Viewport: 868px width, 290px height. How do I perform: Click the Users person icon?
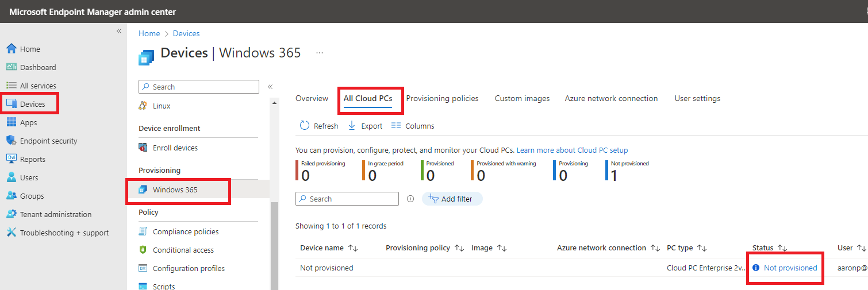tap(11, 177)
